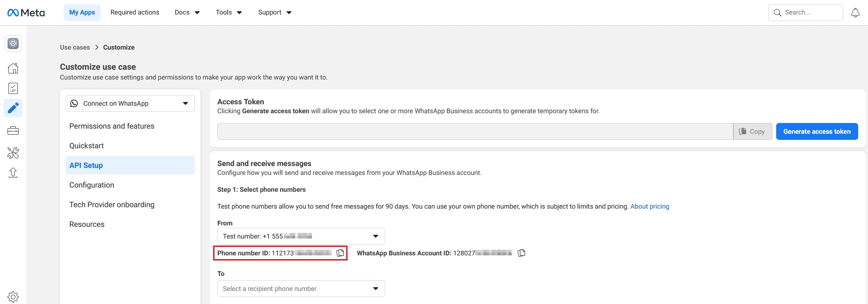Click Step 1: Select phone numbers text
868x304 pixels.
(261, 189)
